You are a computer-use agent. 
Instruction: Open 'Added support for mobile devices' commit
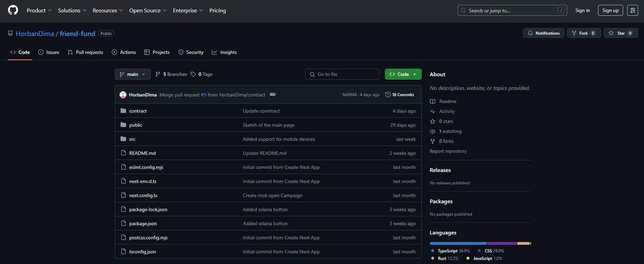click(279, 139)
